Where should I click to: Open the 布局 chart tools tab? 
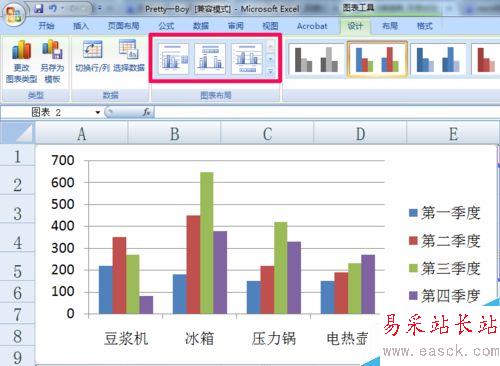[390, 26]
